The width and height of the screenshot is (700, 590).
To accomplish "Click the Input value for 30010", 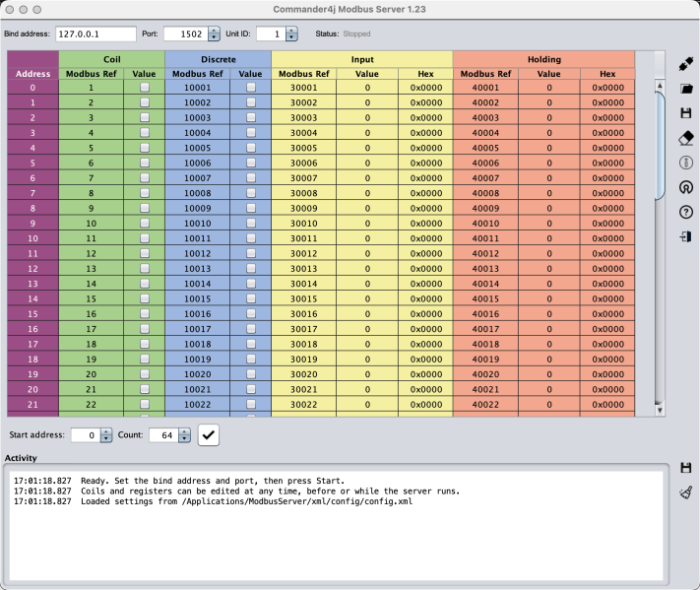I will [367, 224].
